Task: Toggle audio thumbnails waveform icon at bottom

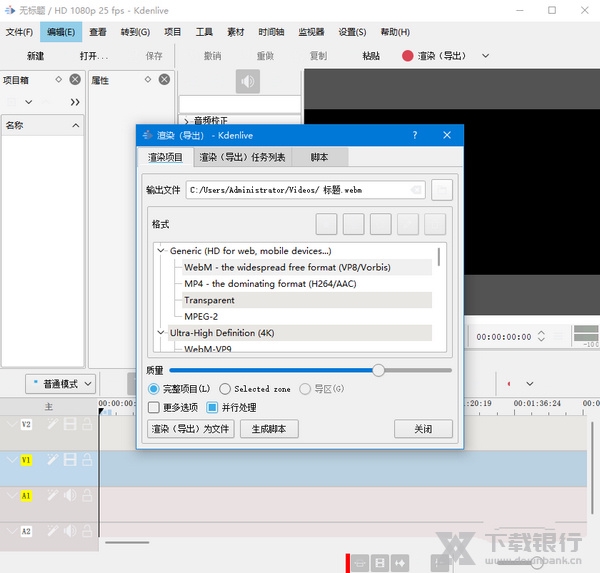Action: point(400,563)
